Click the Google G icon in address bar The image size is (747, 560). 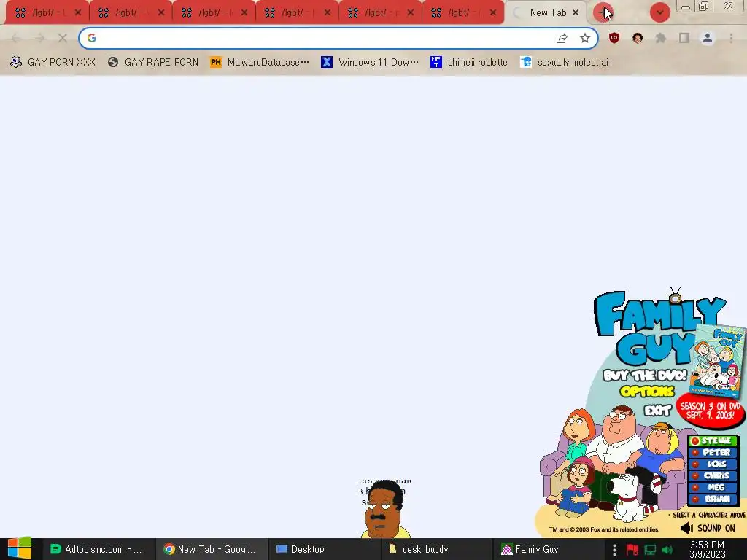tap(92, 38)
